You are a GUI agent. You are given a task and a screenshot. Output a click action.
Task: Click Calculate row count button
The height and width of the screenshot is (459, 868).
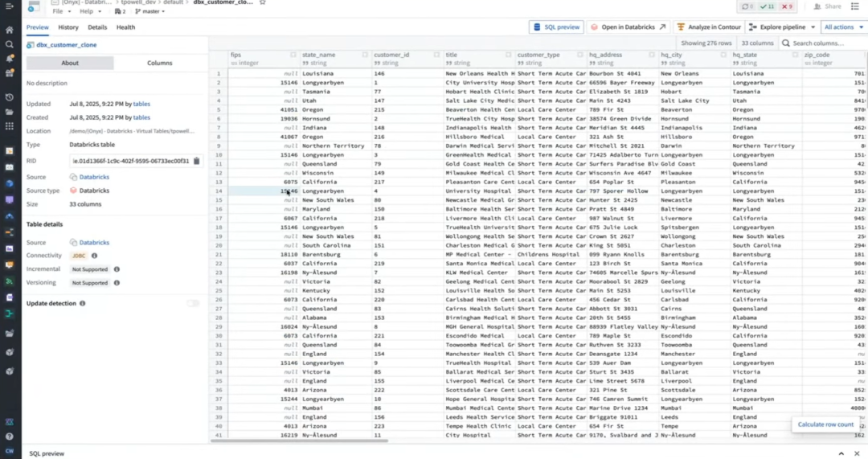point(825,424)
